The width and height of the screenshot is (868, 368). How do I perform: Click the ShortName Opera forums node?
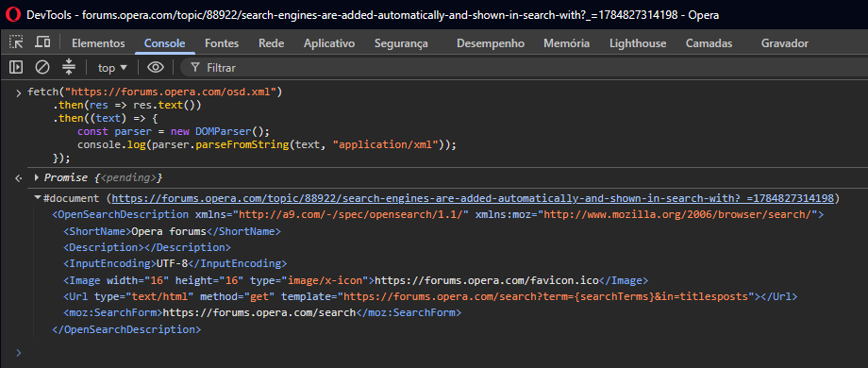coord(172,231)
